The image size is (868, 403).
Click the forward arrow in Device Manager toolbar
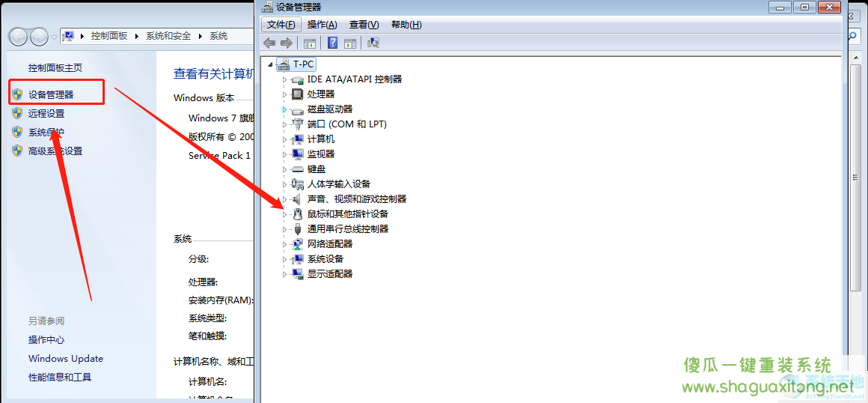tap(286, 43)
